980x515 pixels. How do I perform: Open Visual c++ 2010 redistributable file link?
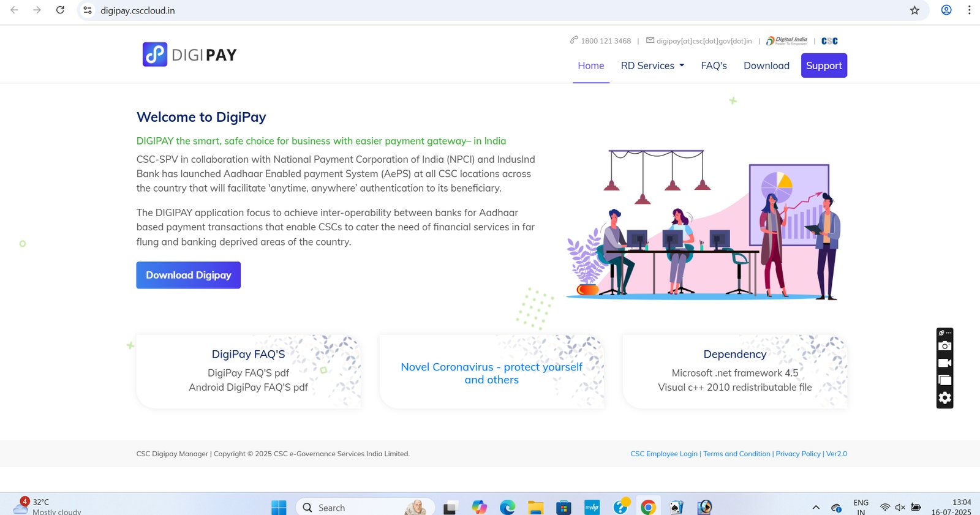tap(735, 388)
